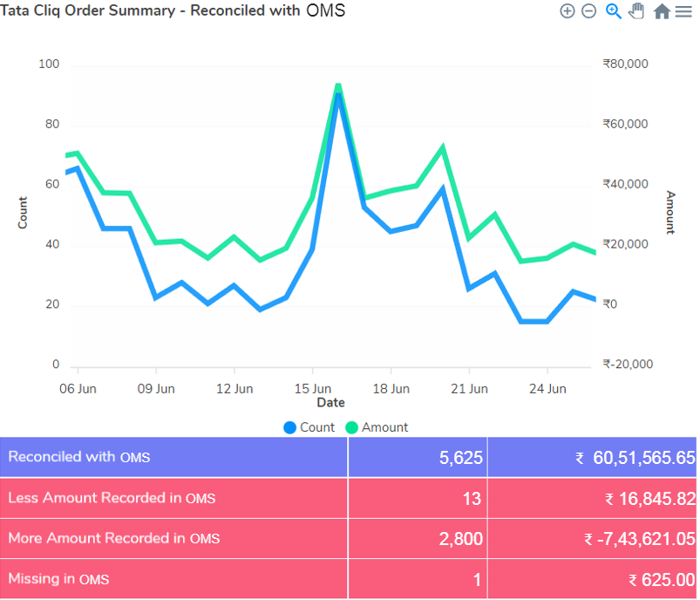Viewport: 700px width, 600px height.
Task: Click the 24 Jun date axis label
Action: [x=547, y=389]
